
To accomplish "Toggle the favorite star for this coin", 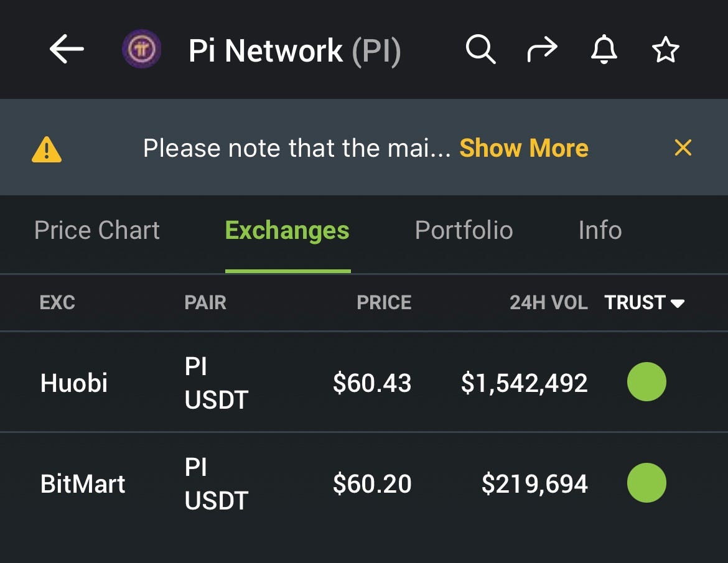I will (666, 50).
